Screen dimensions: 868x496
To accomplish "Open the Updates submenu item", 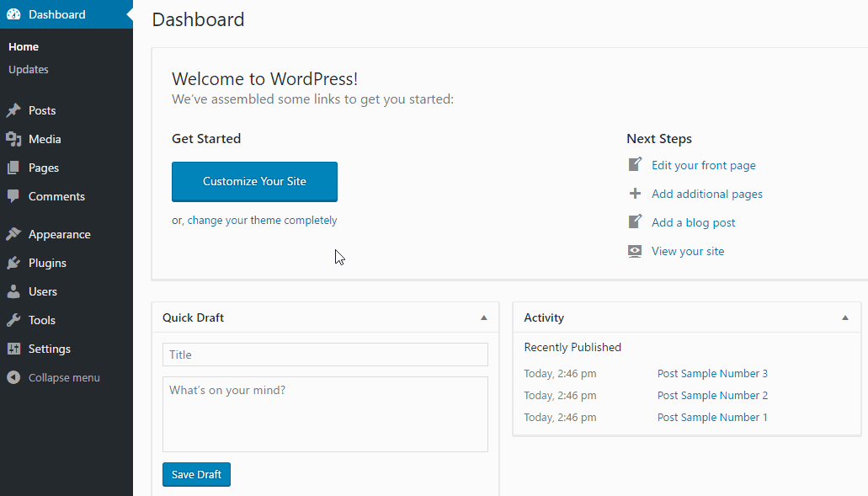I will [29, 69].
